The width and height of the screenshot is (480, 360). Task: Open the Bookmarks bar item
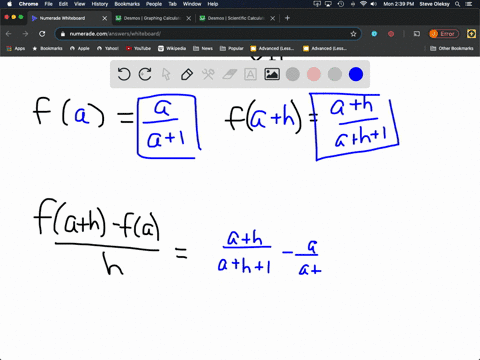(x=47, y=48)
